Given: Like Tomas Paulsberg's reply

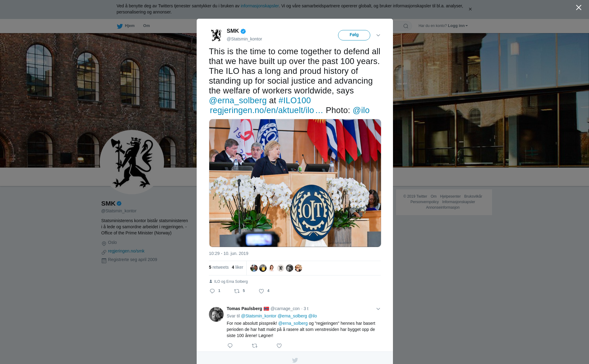Looking at the screenshot, I should coord(279,346).
